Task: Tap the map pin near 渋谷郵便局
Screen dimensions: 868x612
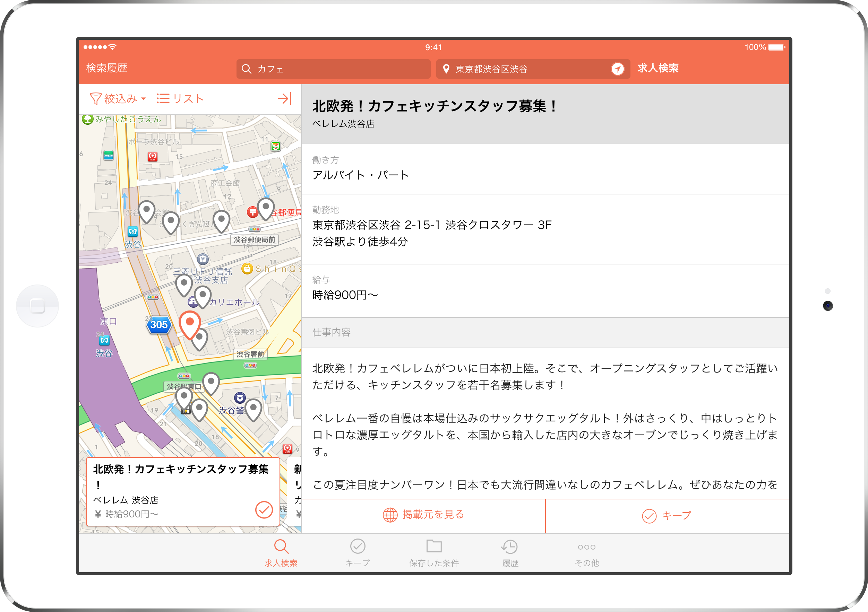Action: pyautogui.click(x=266, y=208)
